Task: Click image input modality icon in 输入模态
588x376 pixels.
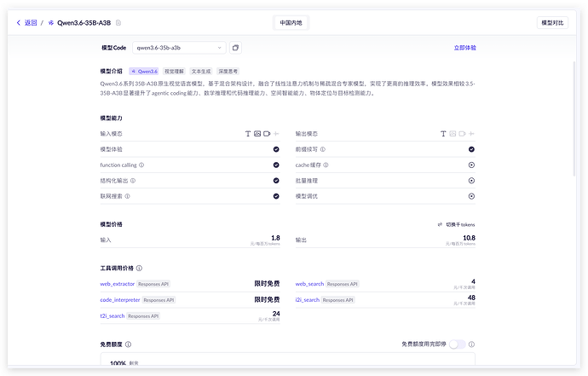Action: (x=257, y=134)
